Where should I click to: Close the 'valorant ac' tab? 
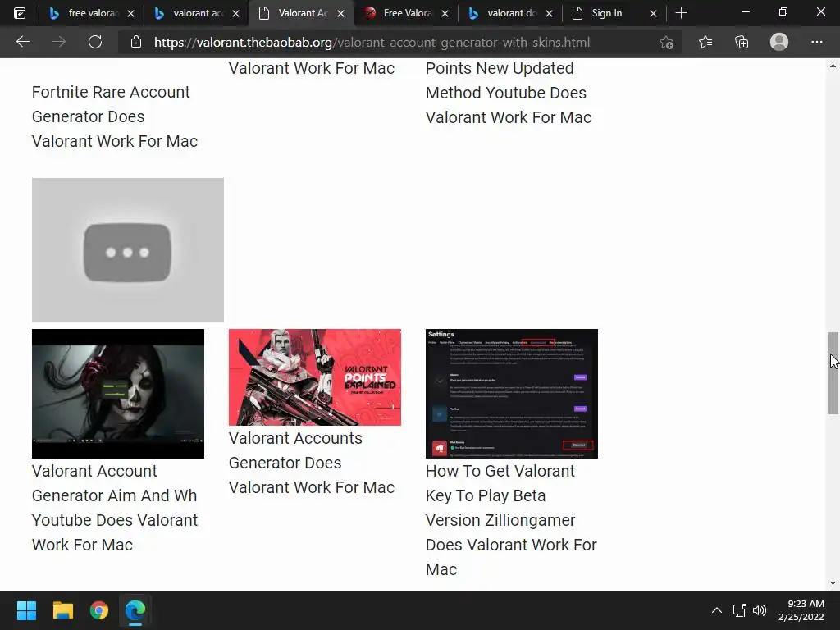(x=235, y=14)
